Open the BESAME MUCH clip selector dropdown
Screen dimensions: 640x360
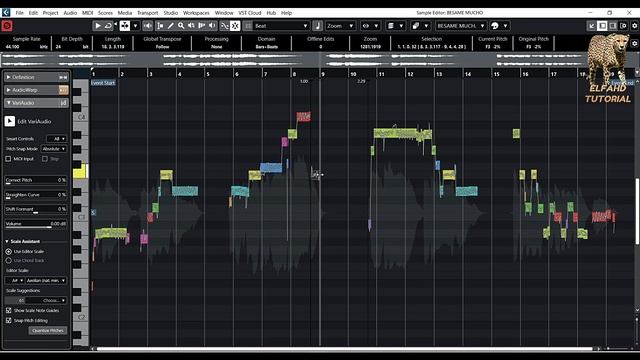461,26
